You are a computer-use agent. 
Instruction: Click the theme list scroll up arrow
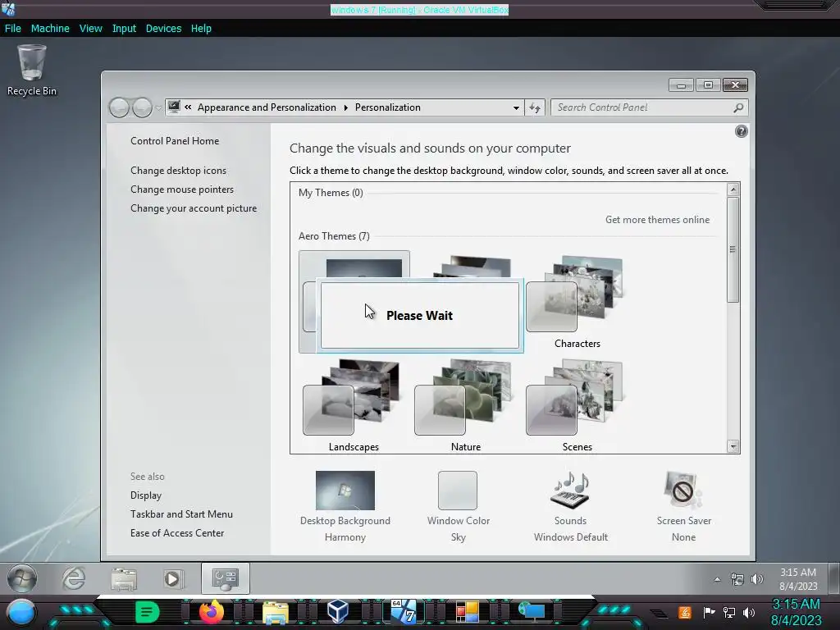(x=733, y=189)
